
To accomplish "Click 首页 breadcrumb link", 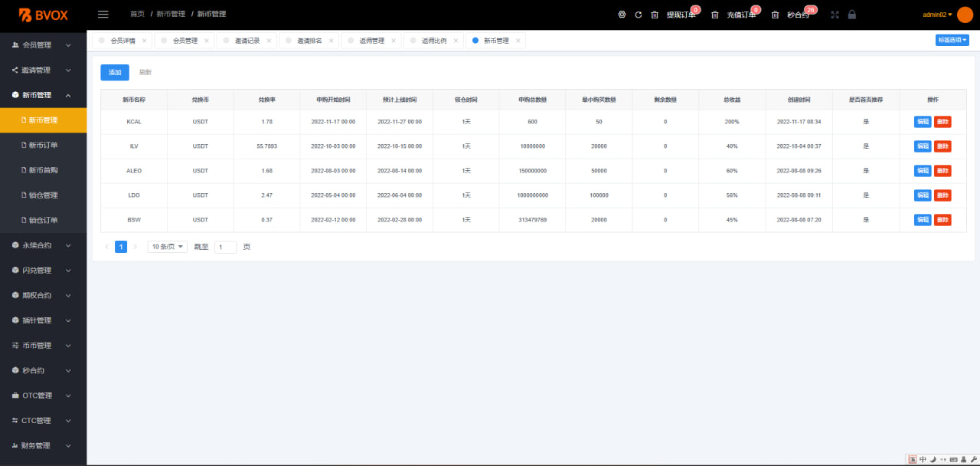I will tap(137, 14).
